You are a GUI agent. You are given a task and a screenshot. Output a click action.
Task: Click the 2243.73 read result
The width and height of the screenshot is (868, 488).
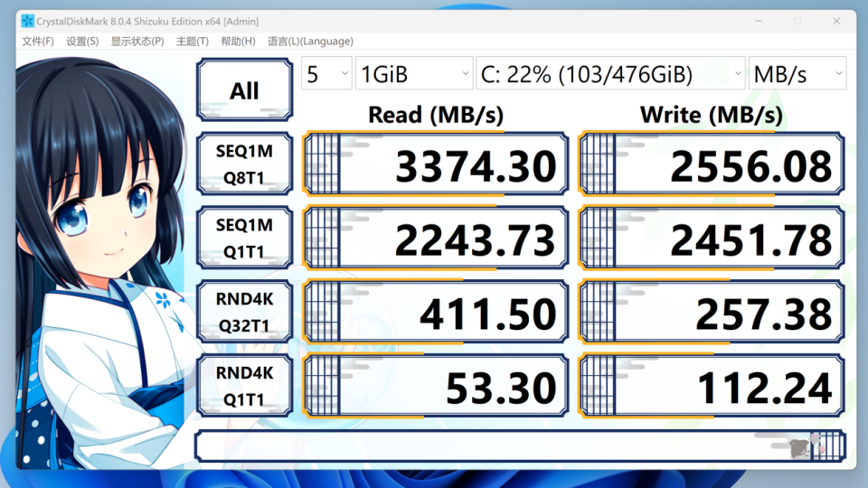pos(436,238)
